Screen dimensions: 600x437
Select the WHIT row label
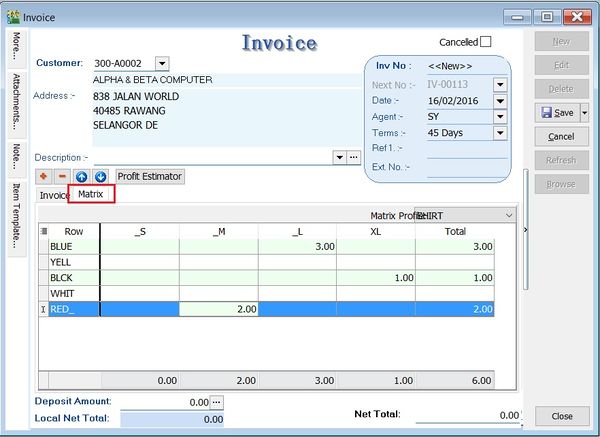click(74, 294)
